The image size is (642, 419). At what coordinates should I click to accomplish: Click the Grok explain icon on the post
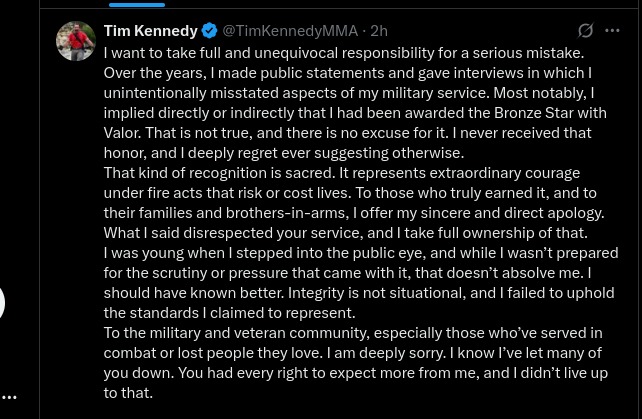tap(585, 30)
